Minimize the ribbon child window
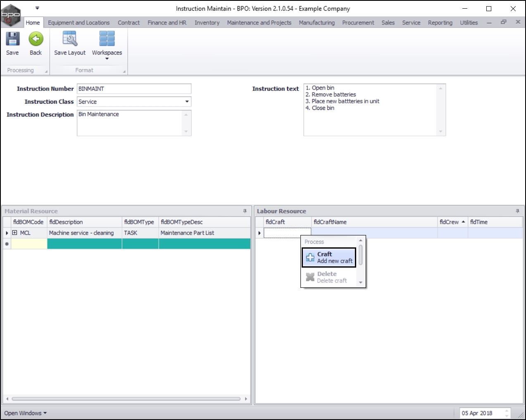Screen dimensions: 526x420 (x=489, y=23)
